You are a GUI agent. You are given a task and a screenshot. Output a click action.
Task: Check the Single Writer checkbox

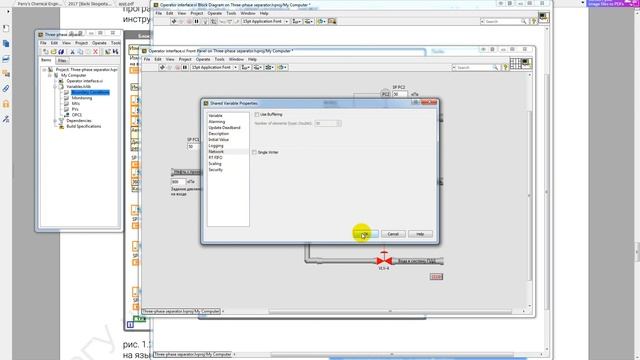pyautogui.click(x=254, y=152)
